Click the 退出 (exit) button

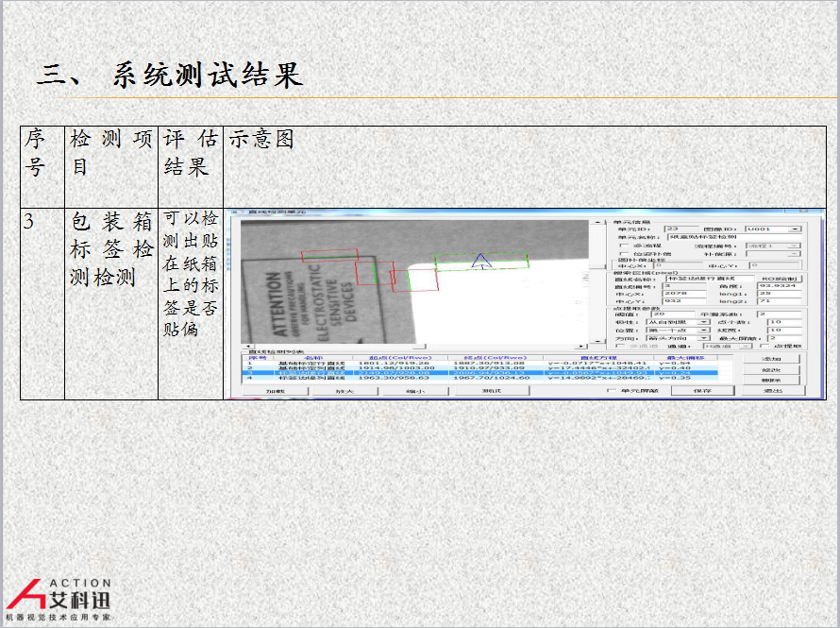pos(773,391)
